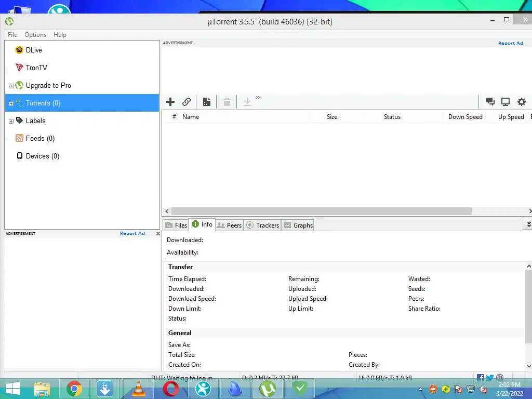Image resolution: width=532 pixels, height=399 pixels.
Task: Click the Facebook icon in status bar
Action: 481,377
